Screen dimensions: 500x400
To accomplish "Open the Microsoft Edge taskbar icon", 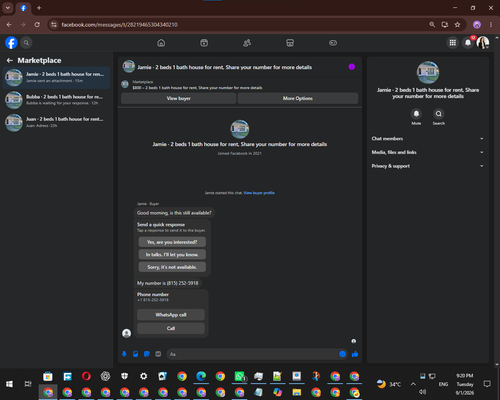I will click(201, 376).
